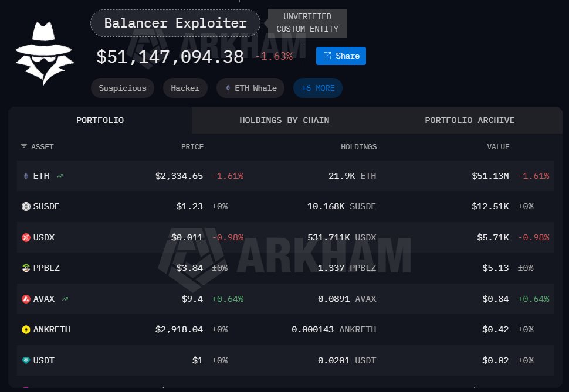Click the ETH trending chart icon
Screen dimensions: 569x392
point(60,176)
